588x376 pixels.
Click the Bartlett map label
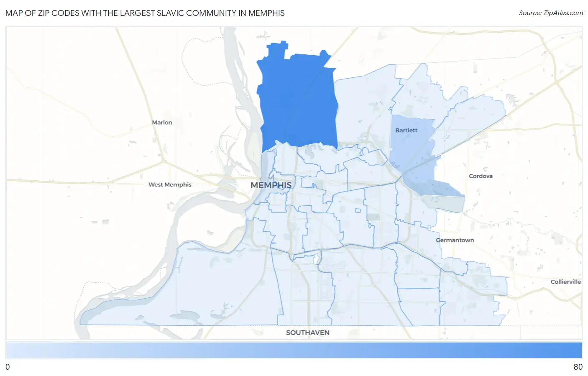tap(406, 130)
